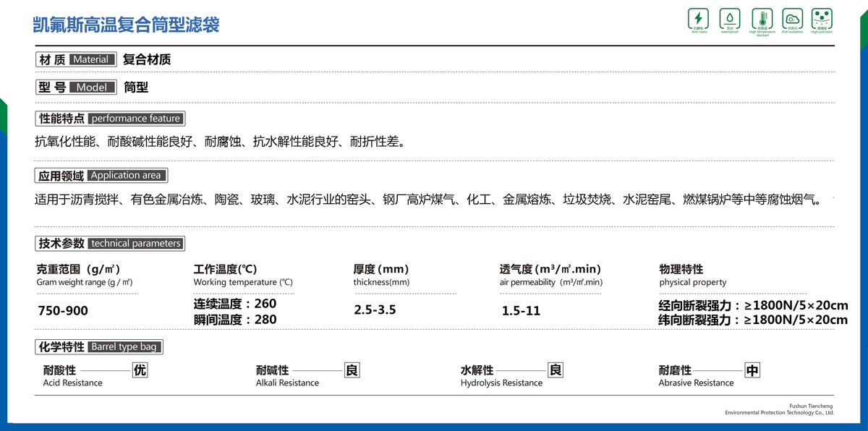Click the 凯氟斯高温复合筒型滤袋 title

click(127, 25)
